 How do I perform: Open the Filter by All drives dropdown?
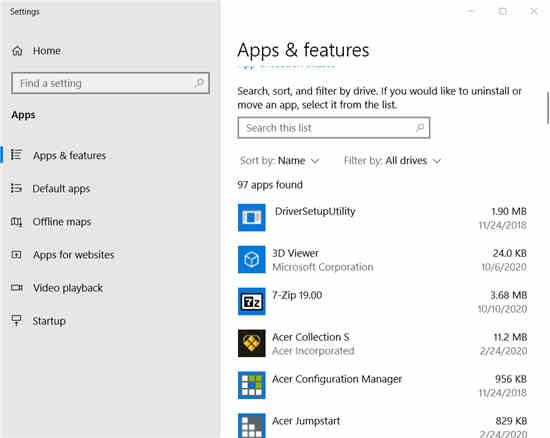click(x=393, y=161)
